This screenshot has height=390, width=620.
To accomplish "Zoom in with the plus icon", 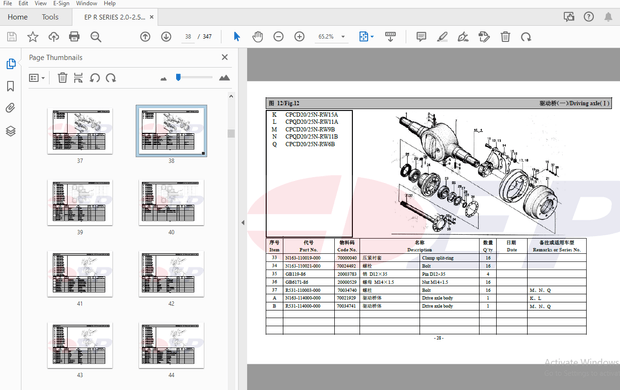I will (x=299, y=37).
